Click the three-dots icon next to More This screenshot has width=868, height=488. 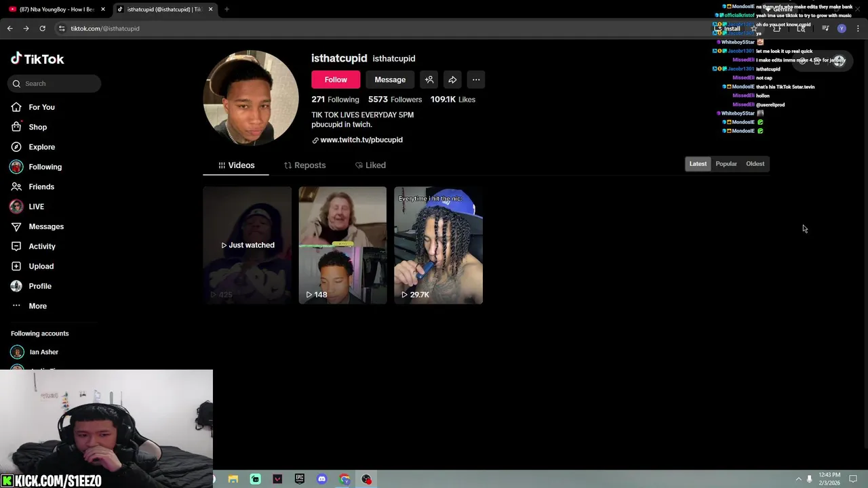[x=16, y=306]
